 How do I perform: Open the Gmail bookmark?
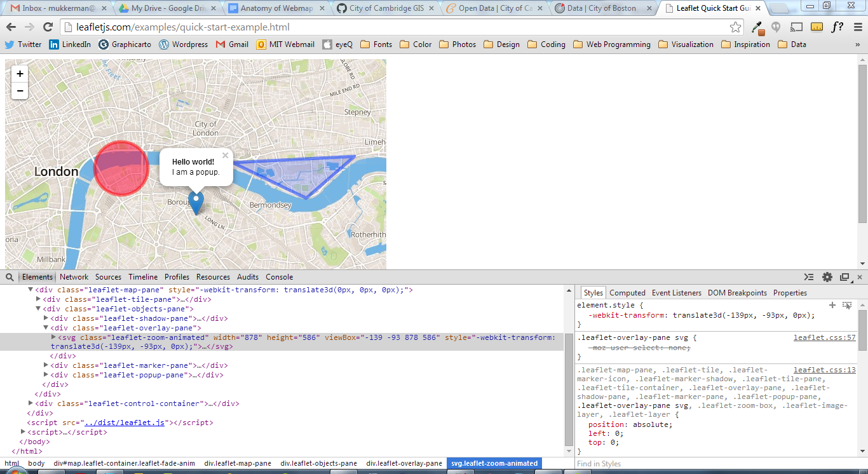(232, 44)
